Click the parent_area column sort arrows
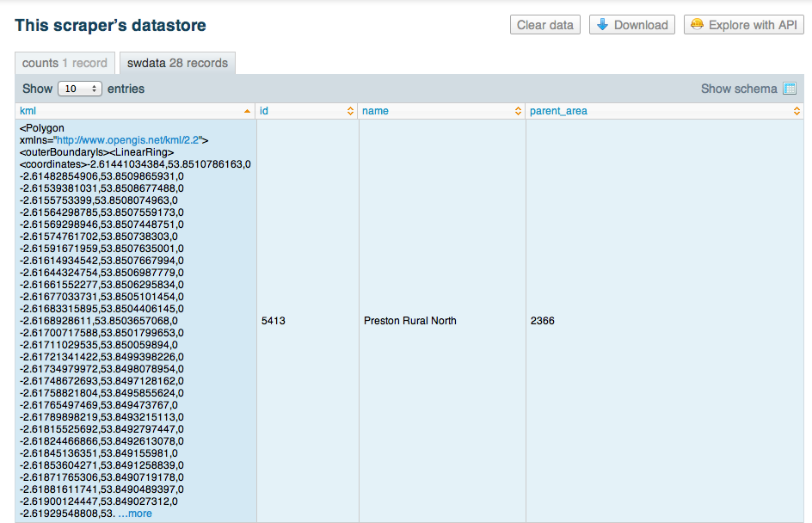Viewport: 812px width, 523px height. [797, 111]
